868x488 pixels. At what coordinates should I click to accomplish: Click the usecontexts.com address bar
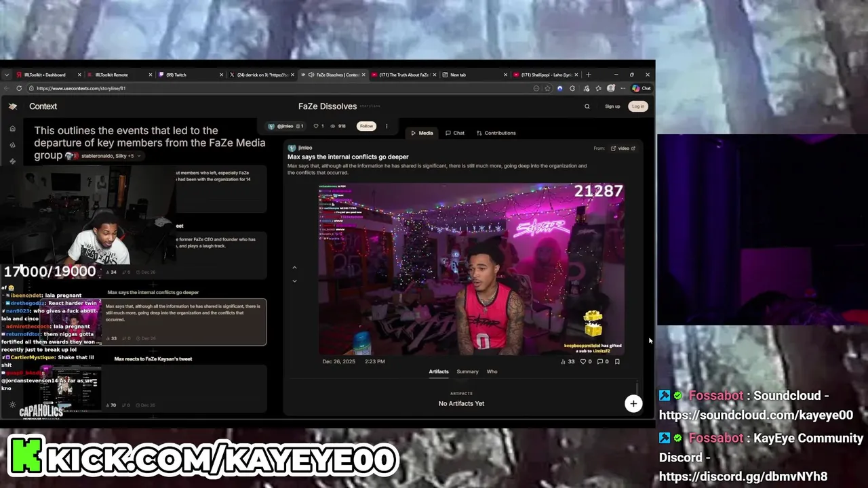click(285, 88)
